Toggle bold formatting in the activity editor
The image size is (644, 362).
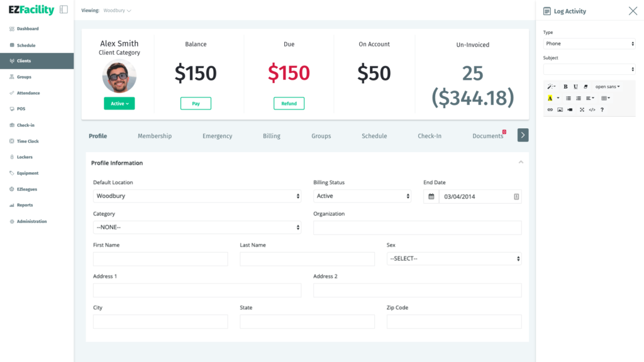point(566,87)
